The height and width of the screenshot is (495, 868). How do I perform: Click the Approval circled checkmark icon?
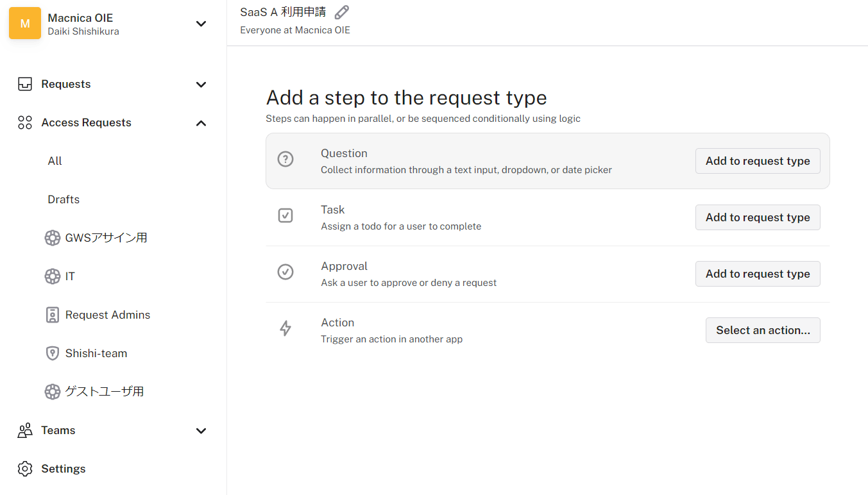pos(285,273)
